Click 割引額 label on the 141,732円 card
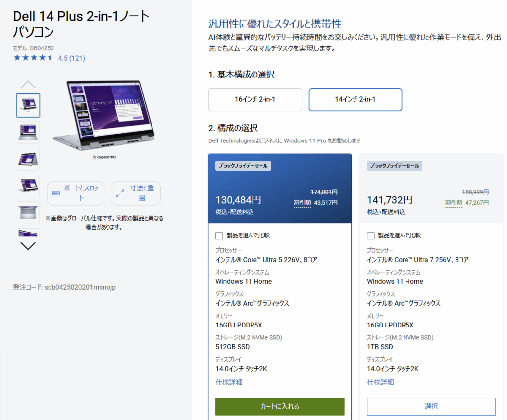The width and height of the screenshot is (507, 420). tap(453, 203)
